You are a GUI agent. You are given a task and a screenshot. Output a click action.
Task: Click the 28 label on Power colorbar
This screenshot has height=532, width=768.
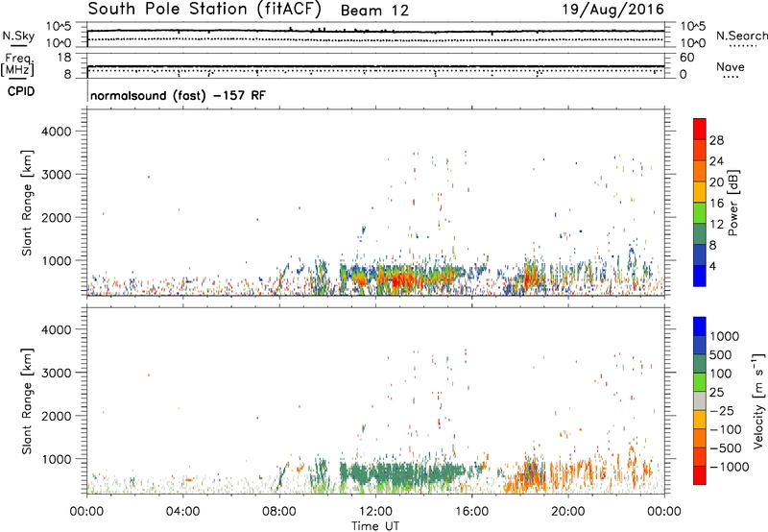pos(716,140)
